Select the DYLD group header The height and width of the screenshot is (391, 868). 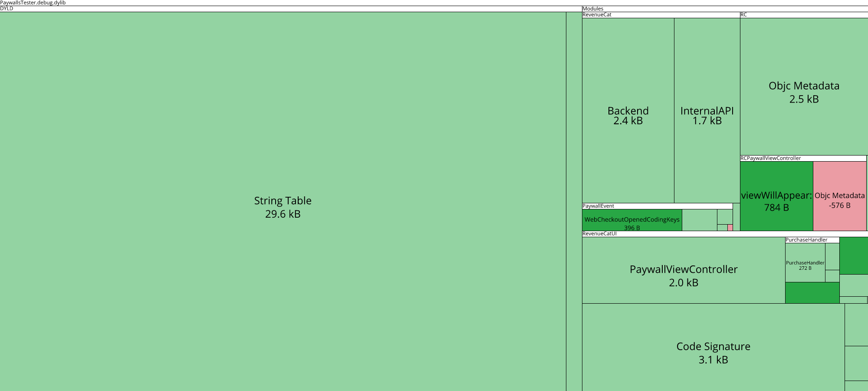[x=291, y=9]
